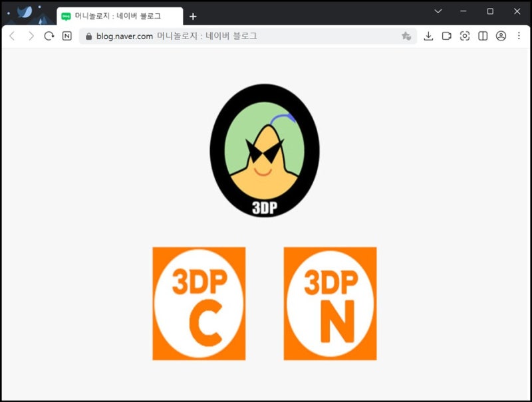Click the round 3DP mascot logo
The image size is (532, 402).
(264, 151)
